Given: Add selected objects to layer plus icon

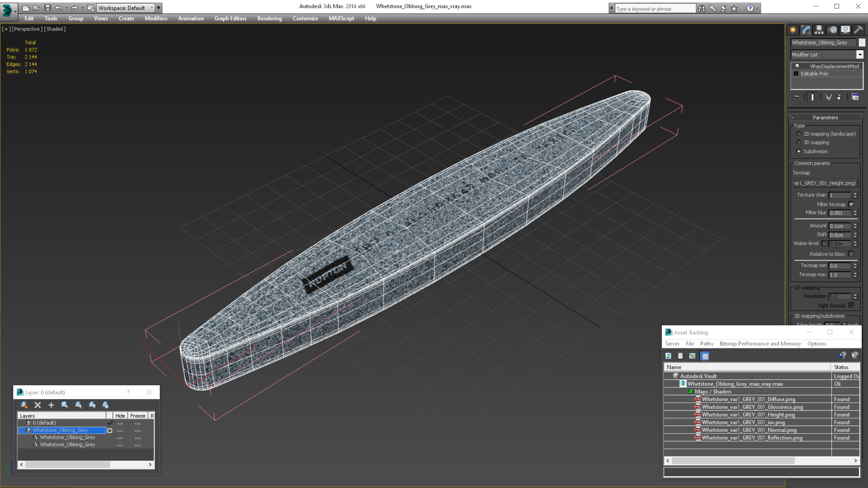Looking at the screenshot, I should pos(51,405).
